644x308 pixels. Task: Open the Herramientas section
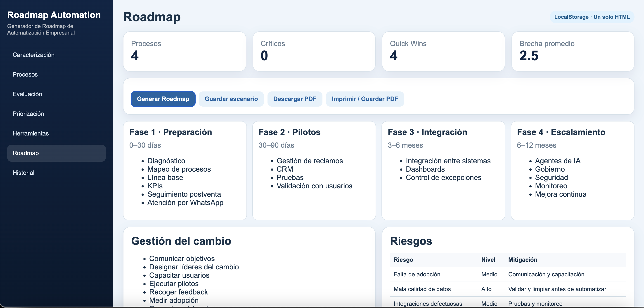click(56, 133)
